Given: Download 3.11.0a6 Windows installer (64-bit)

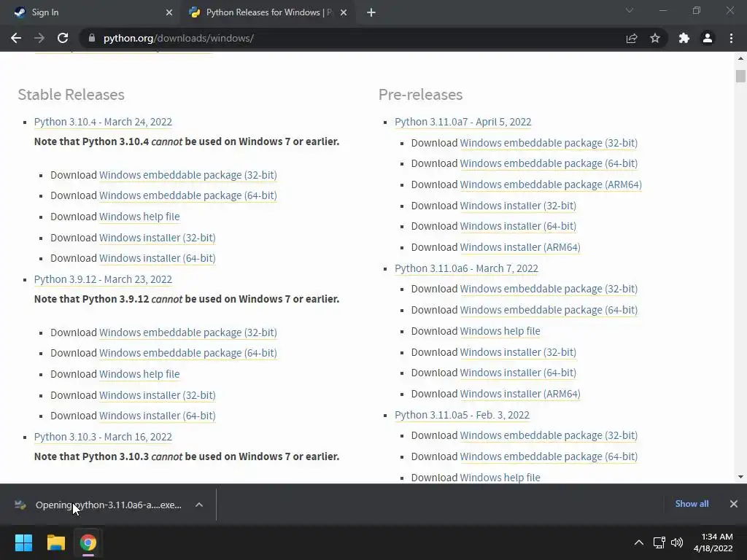Looking at the screenshot, I should [518, 373].
